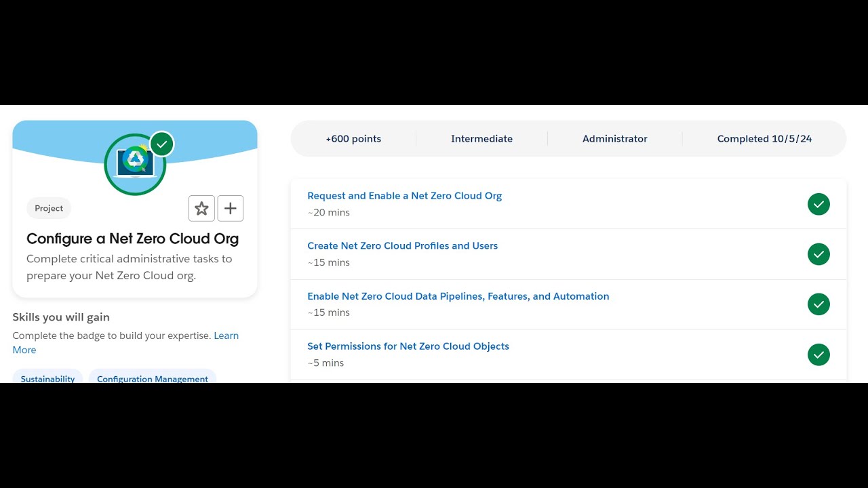
Task: Click the +600 points value
Action: [353, 139]
